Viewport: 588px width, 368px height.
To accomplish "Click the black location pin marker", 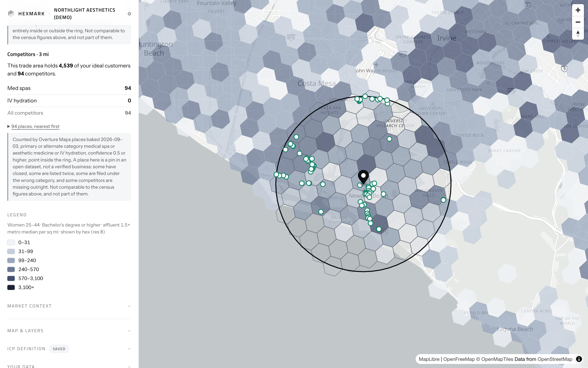I will pyautogui.click(x=363, y=177).
